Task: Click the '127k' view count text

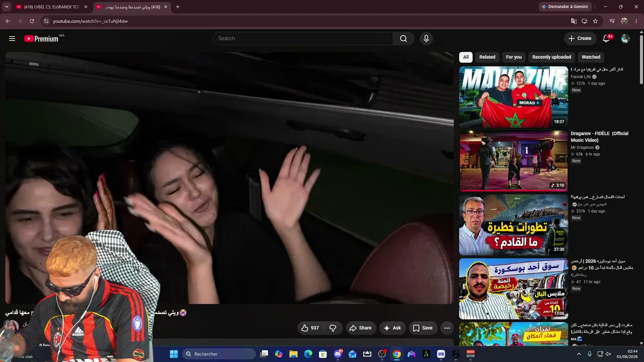Action: click(581, 83)
